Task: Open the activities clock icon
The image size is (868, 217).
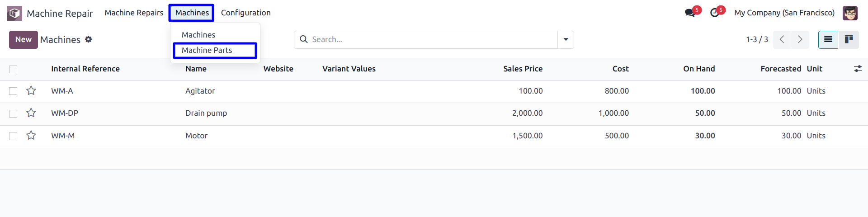Action: point(715,13)
